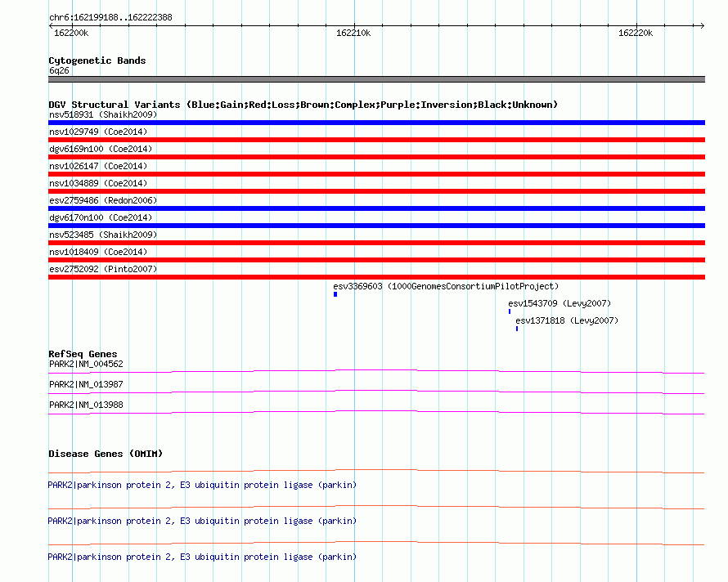Click the nsv1026147 (Coe2014) label

pos(98,166)
